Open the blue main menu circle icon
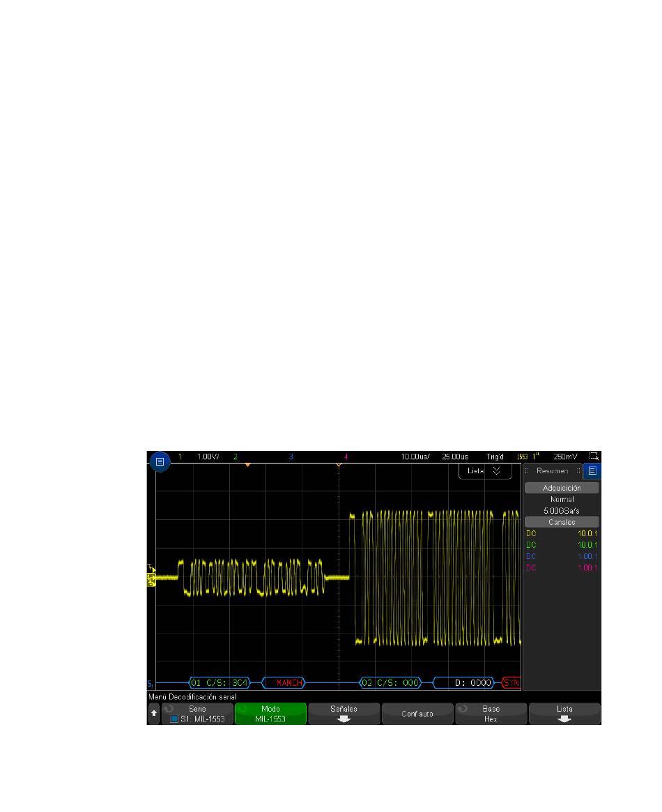This screenshot has height=812, width=662. click(160, 461)
